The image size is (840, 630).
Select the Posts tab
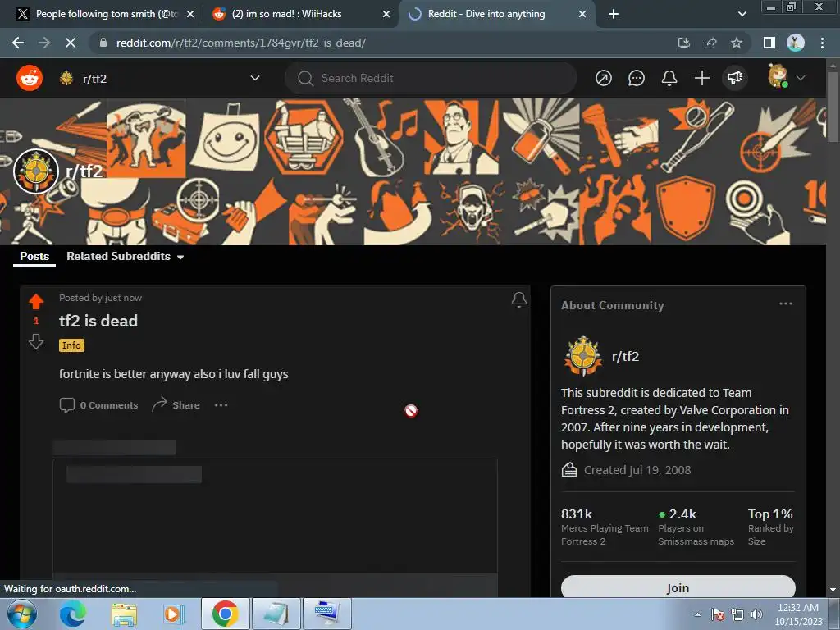coord(34,256)
